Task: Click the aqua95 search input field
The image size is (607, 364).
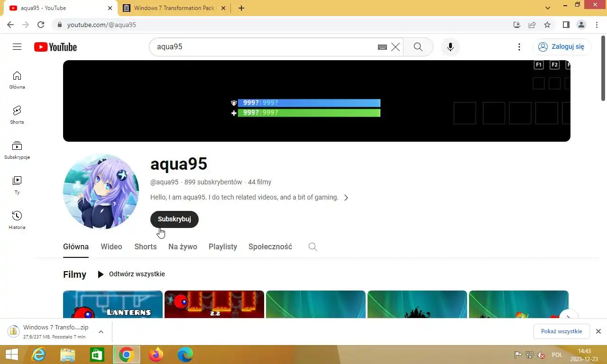Action: click(x=266, y=47)
